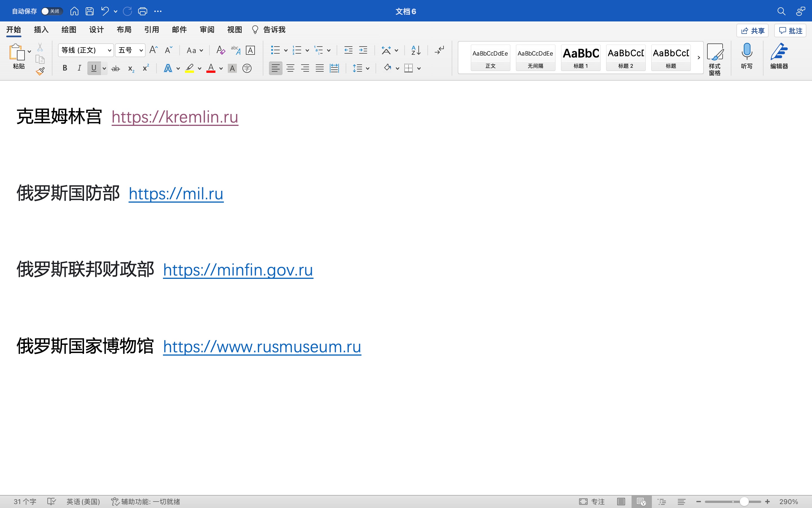Expand the styles gallery arrow
The image size is (812, 508).
coord(699,58)
